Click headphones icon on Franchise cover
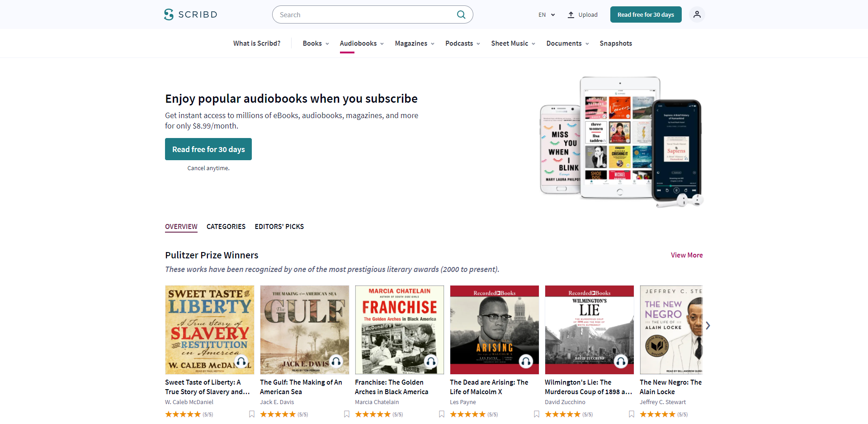Viewport: 868px width, 424px height. coord(431,361)
